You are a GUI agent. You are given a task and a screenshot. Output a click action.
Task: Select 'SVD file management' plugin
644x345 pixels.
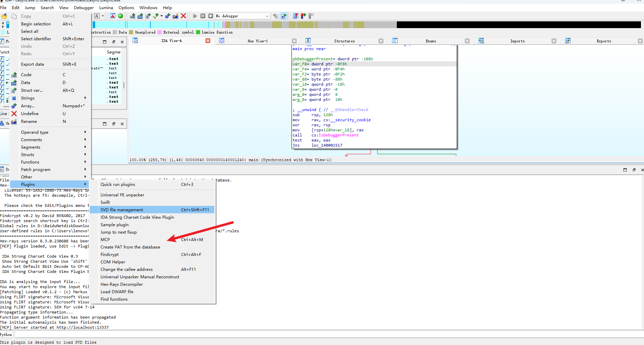pos(152,210)
